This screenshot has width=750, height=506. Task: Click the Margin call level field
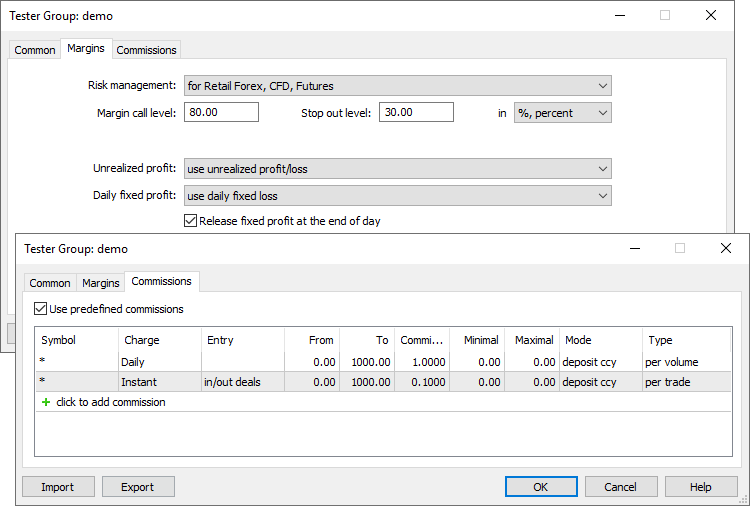click(221, 113)
